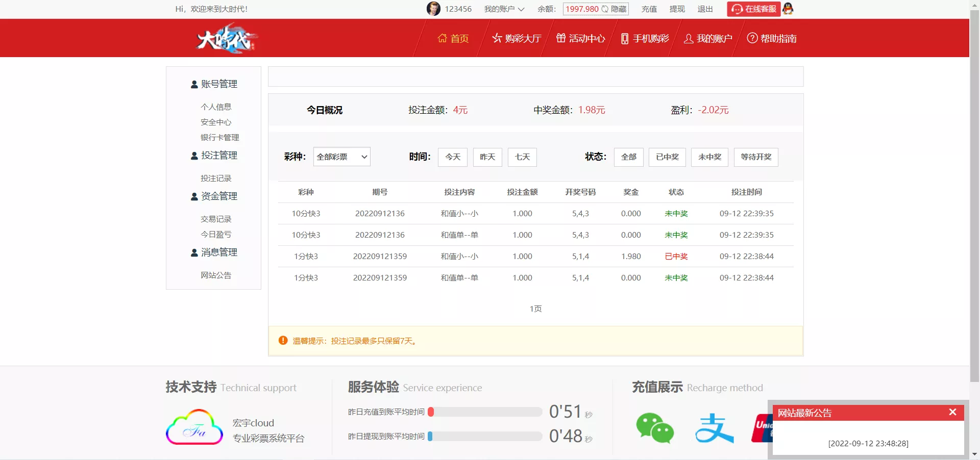Screen dimensions: 980x460
Task: Click the QQ contact icon
Action: point(788,9)
